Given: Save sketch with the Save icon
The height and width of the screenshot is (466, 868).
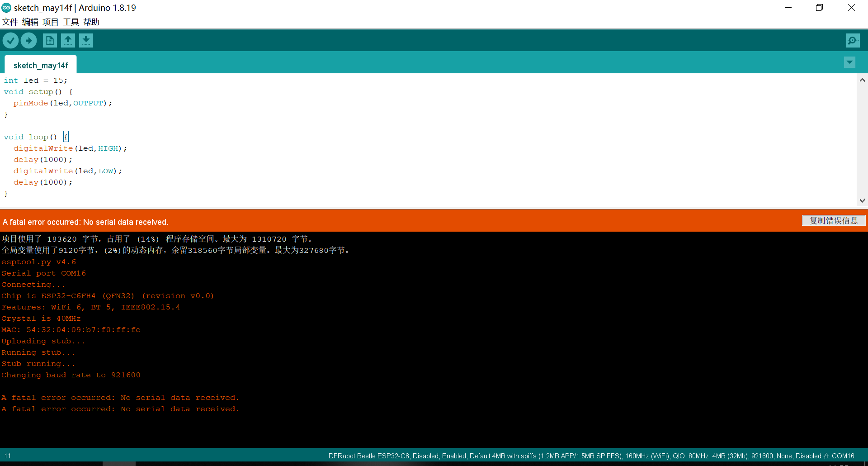Looking at the screenshot, I should (x=86, y=41).
